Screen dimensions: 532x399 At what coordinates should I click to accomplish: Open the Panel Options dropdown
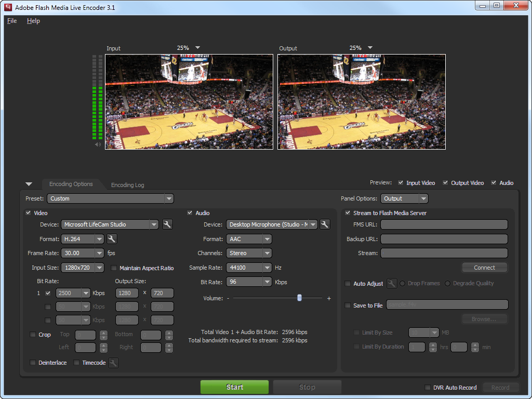pos(404,198)
